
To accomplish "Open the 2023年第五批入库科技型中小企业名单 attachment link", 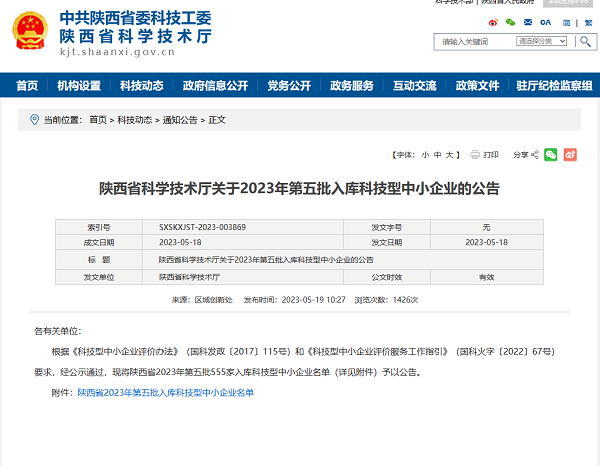I will click(166, 392).
